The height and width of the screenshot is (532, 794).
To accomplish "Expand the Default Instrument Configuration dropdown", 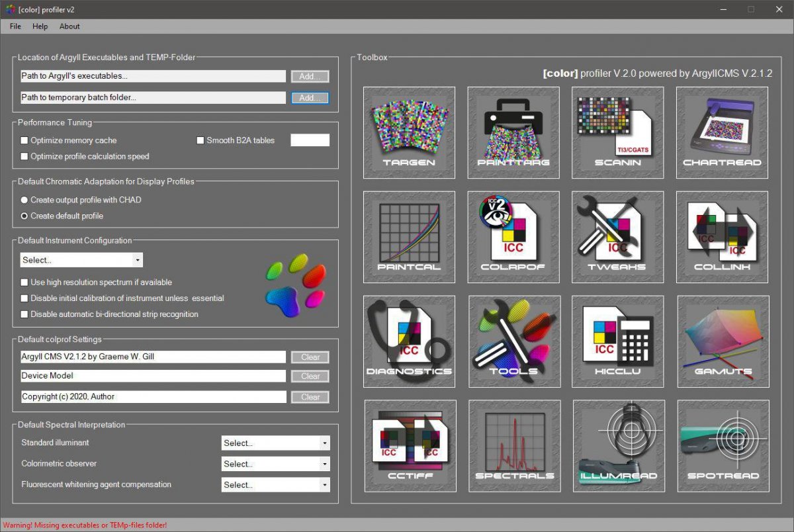I will 81,260.
